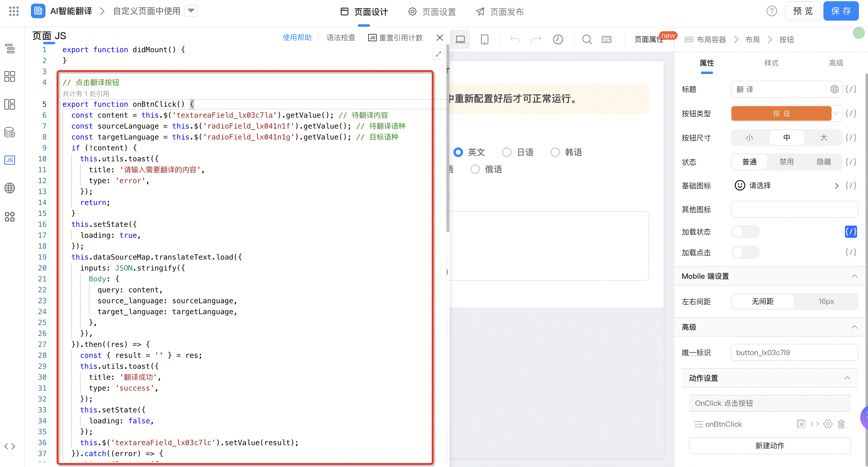Open the 样式 tab
The width and height of the screenshot is (868, 467).
tap(771, 63)
